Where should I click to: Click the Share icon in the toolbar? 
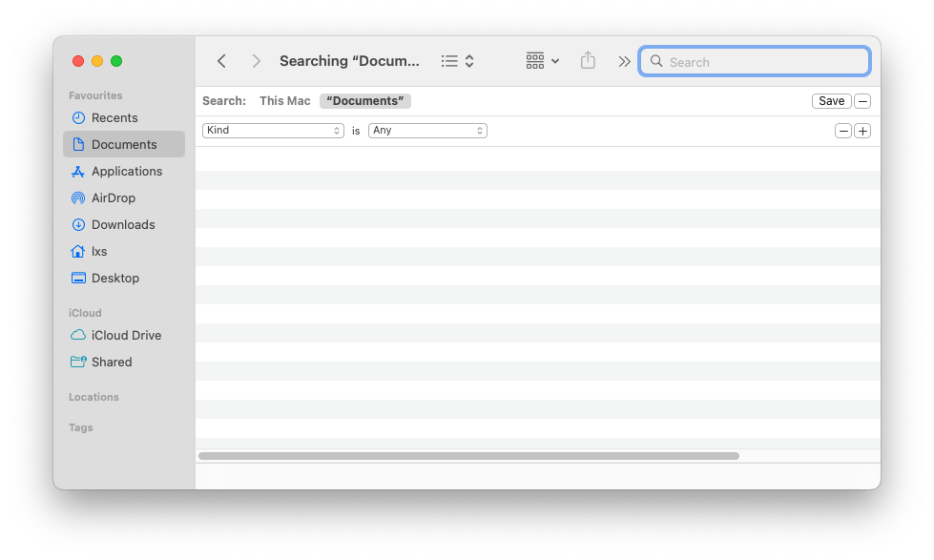tap(588, 59)
